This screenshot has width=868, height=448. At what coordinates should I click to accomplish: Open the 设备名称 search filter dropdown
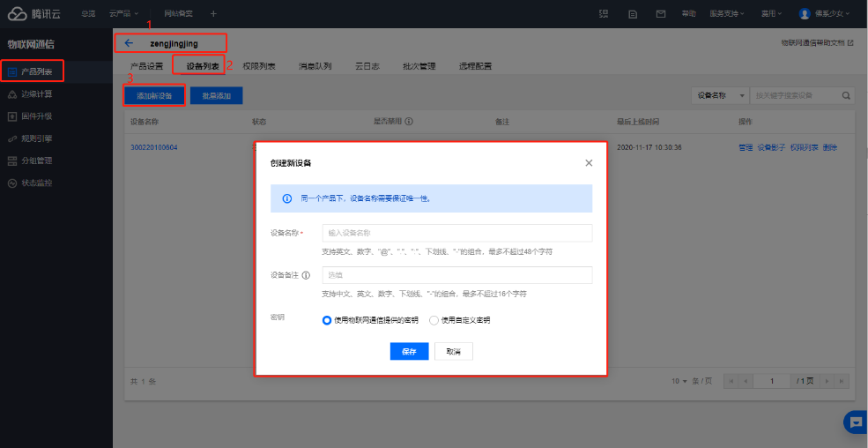[x=721, y=95]
